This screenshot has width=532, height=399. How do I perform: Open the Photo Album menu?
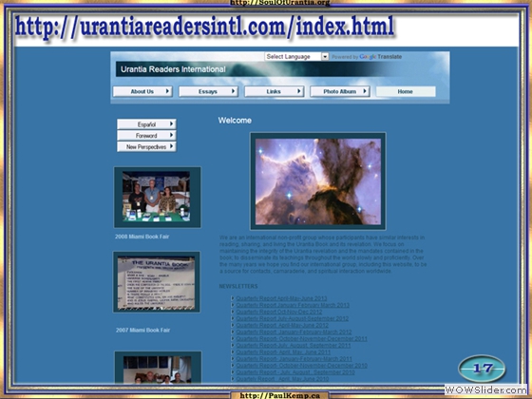point(340,91)
